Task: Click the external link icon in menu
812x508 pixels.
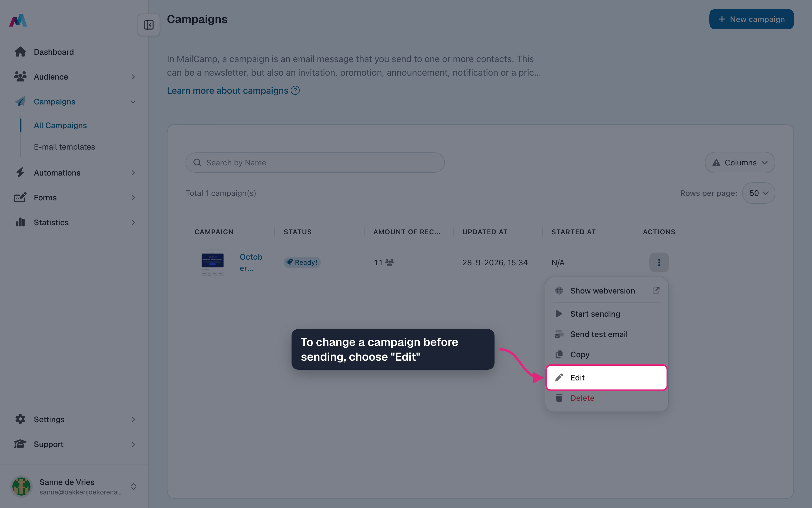Action: [x=656, y=290]
